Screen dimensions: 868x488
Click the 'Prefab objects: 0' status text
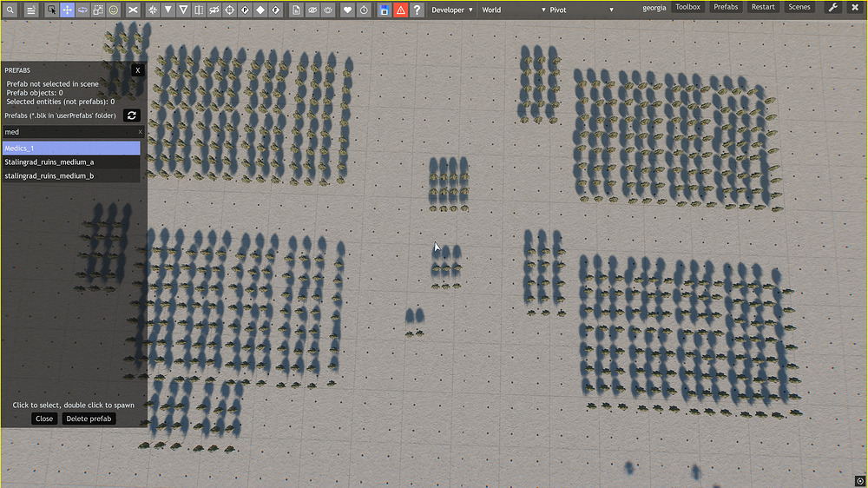tap(35, 93)
